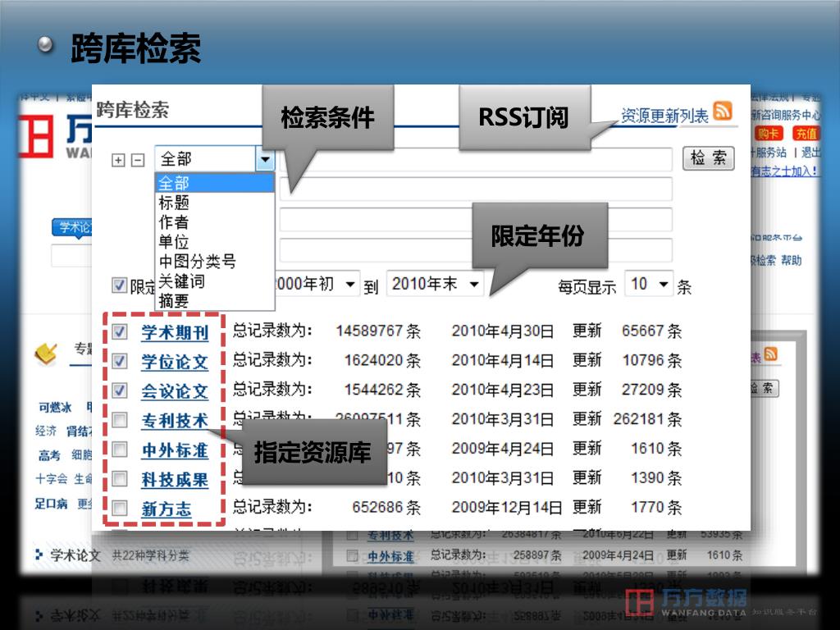Viewport: 840px width, 630px height.
Task: Open 中外标准 link in background results list
Action: point(390,557)
